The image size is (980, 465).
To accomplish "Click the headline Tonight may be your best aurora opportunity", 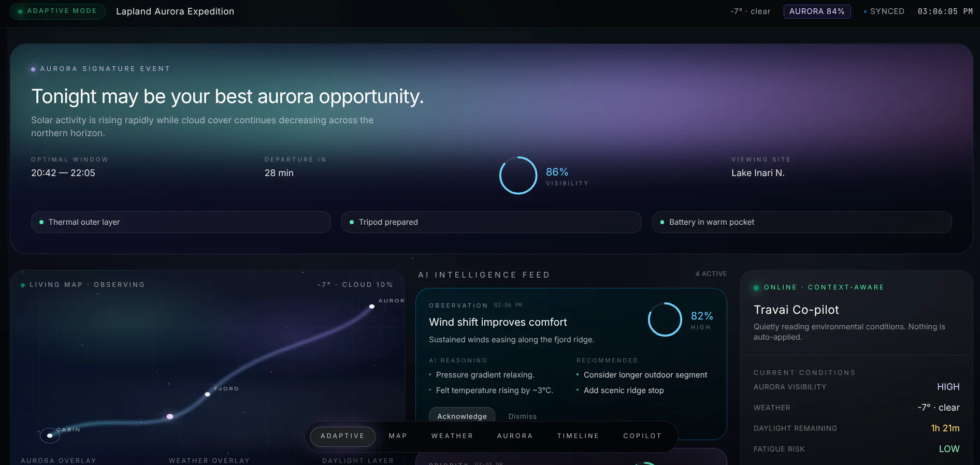I will (227, 96).
